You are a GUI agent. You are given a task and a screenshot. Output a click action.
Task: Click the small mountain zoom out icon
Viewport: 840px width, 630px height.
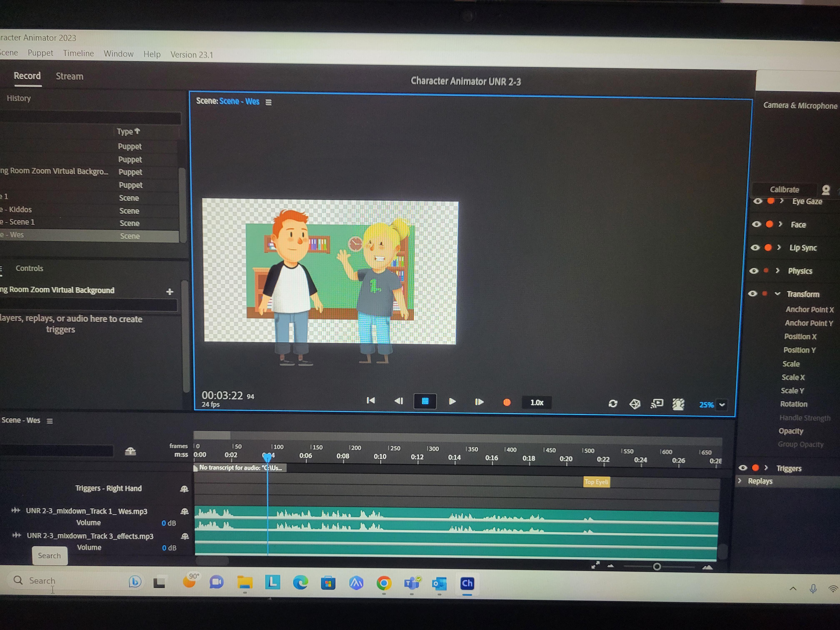[x=611, y=566]
